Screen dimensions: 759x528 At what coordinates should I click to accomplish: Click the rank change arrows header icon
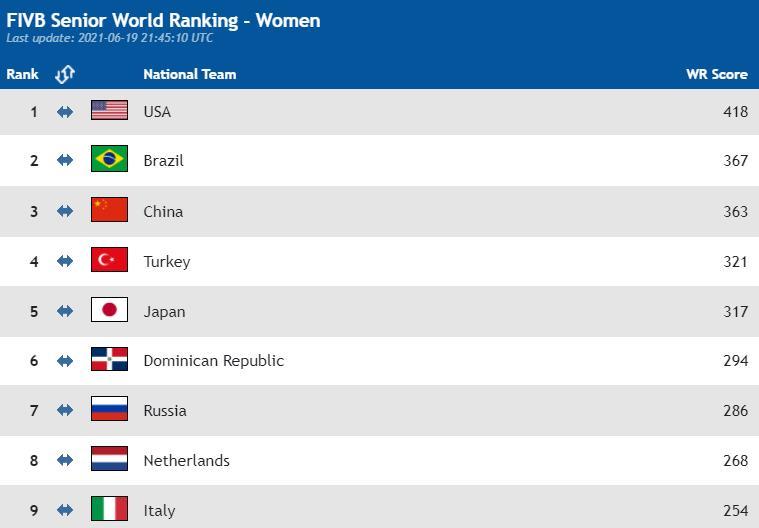click(65, 74)
